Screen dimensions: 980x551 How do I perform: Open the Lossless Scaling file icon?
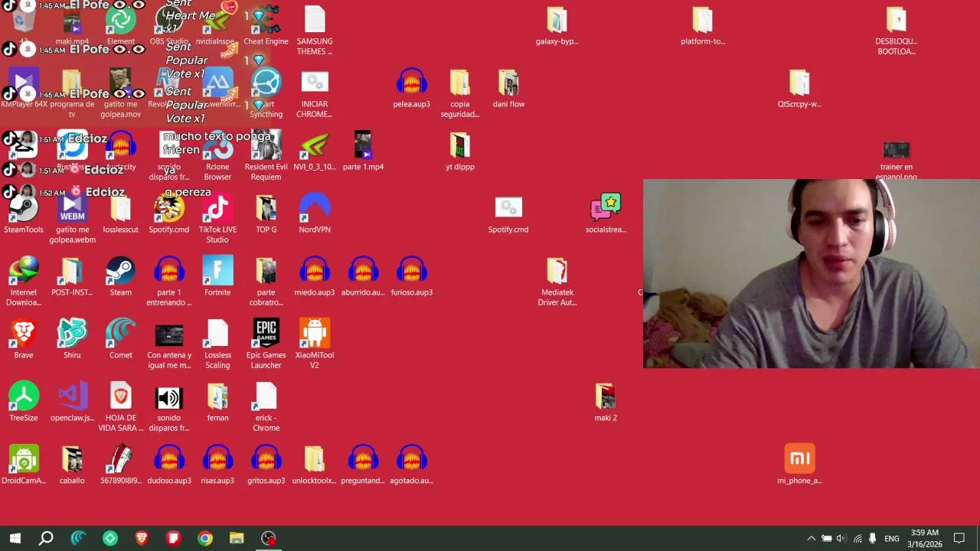click(x=217, y=344)
